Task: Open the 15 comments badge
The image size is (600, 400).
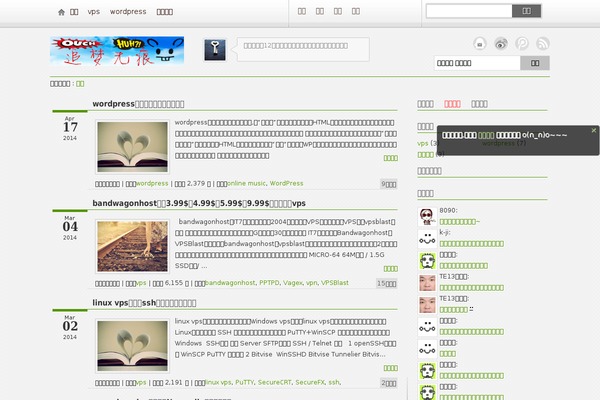Action: tap(386, 284)
